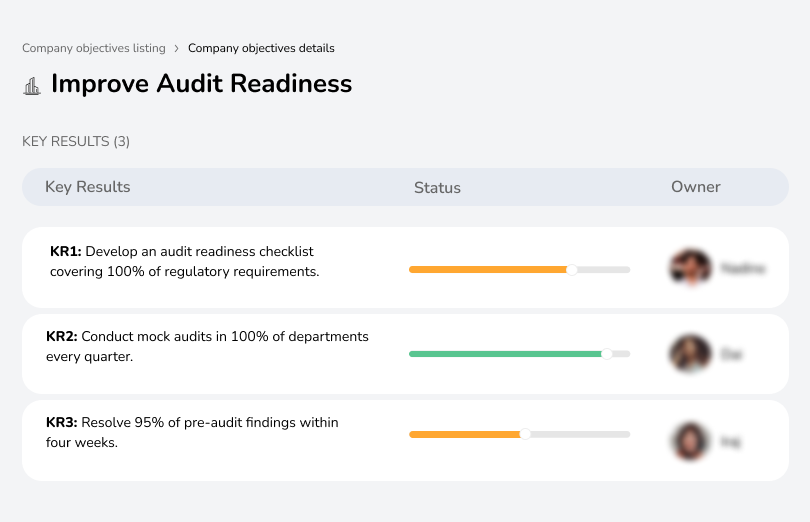
Task: Click the KR3 orange progress slider handle
Action: coord(525,434)
